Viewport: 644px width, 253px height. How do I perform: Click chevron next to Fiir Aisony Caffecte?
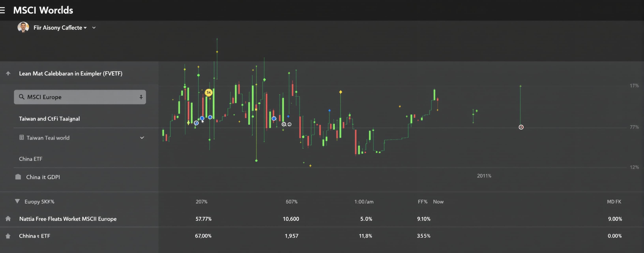(94, 27)
